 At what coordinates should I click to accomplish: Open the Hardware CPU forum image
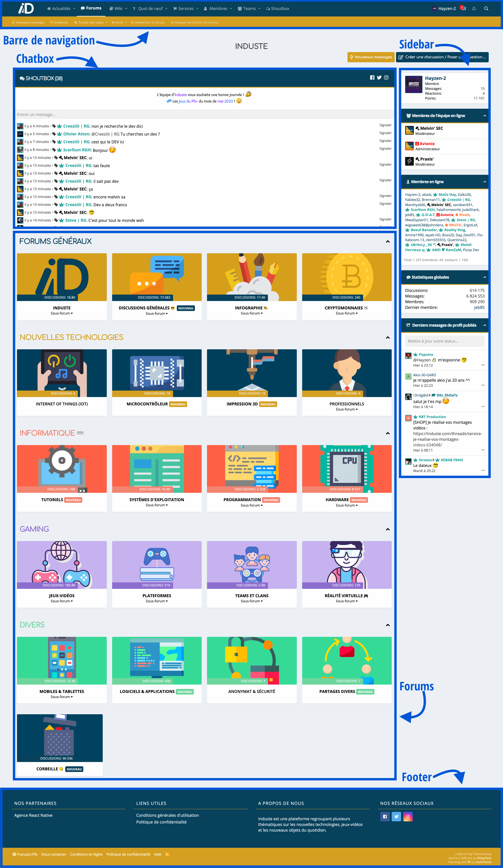(x=347, y=469)
